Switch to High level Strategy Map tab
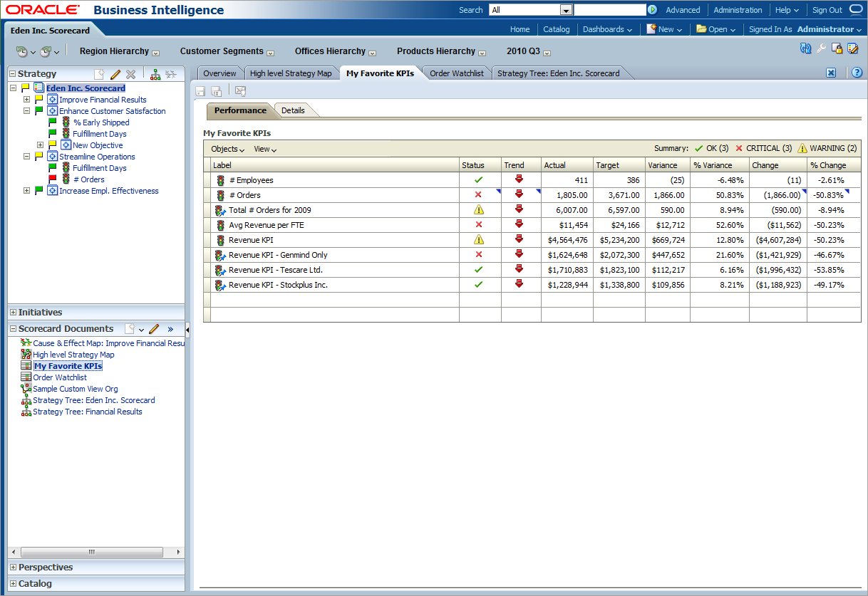The width and height of the screenshot is (868, 596). [x=291, y=73]
